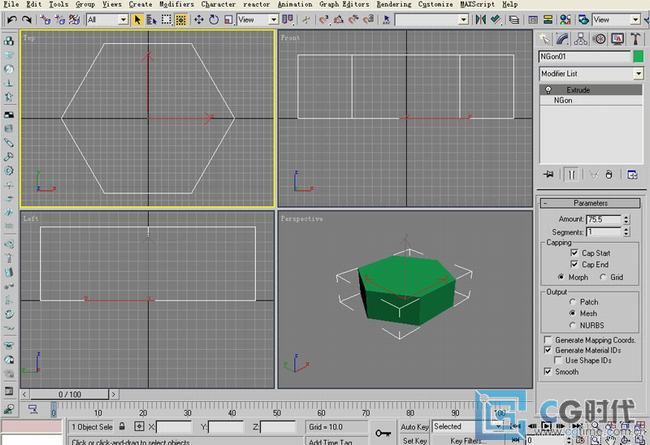Screen dimensions: 650x445
Task: Click the green object color swatch
Action: pyautogui.click(x=638, y=56)
